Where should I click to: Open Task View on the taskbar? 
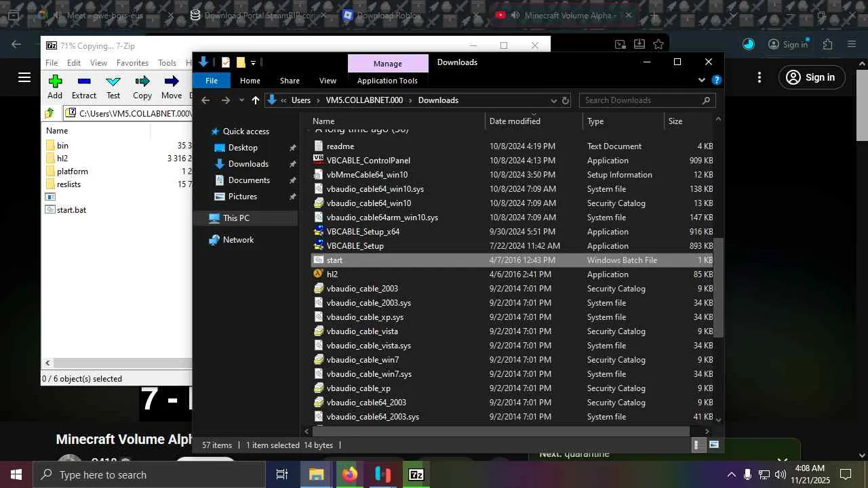click(282, 474)
